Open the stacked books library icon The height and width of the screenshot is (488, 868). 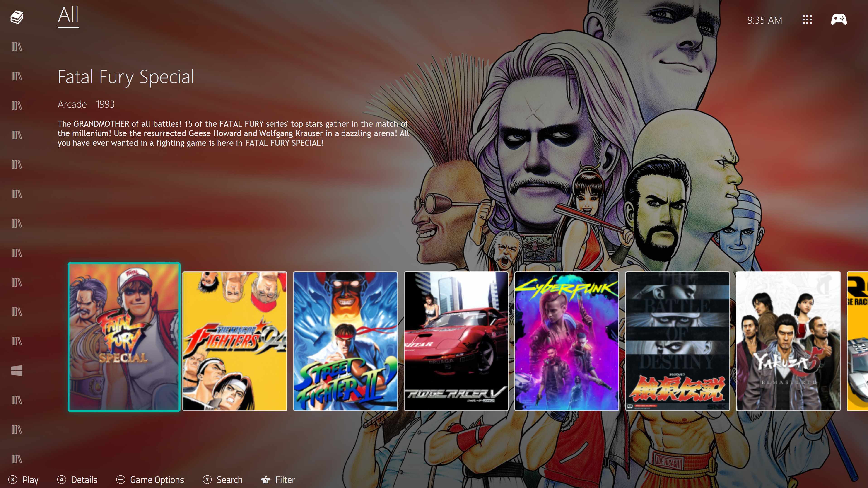(17, 17)
